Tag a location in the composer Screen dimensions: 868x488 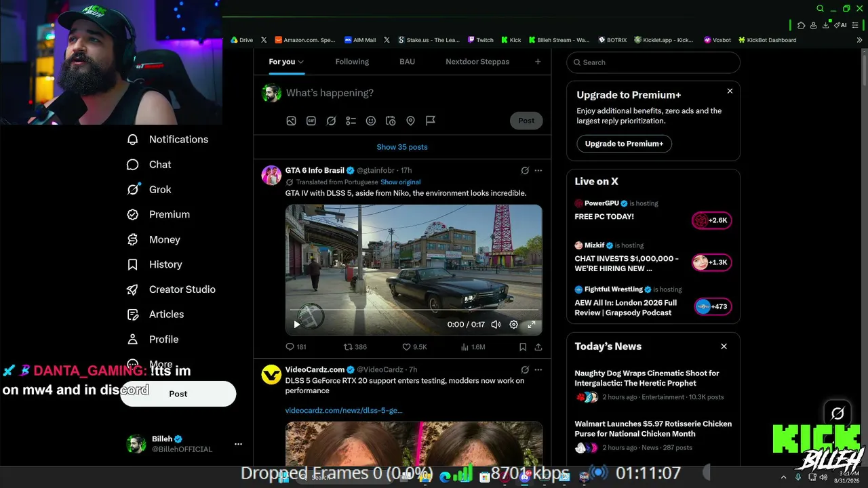pyautogui.click(x=410, y=121)
